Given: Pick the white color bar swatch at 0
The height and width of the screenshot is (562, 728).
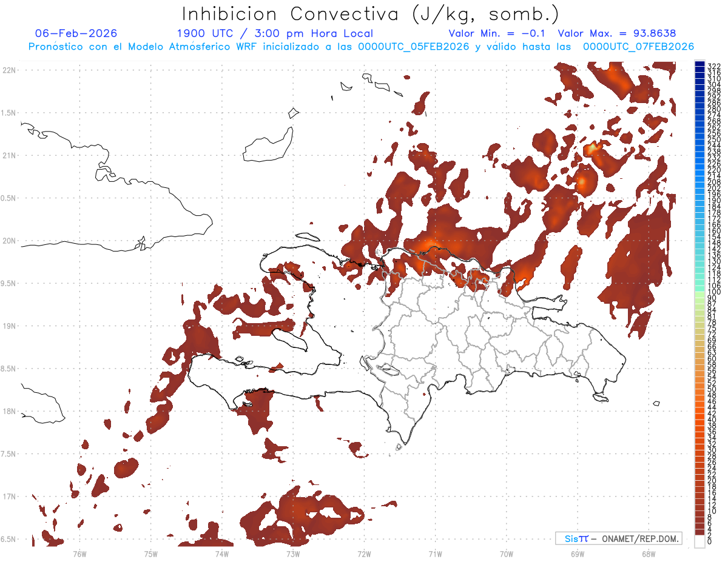Looking at the screenshot, I should pyautogui.click(x=699, y=541).
